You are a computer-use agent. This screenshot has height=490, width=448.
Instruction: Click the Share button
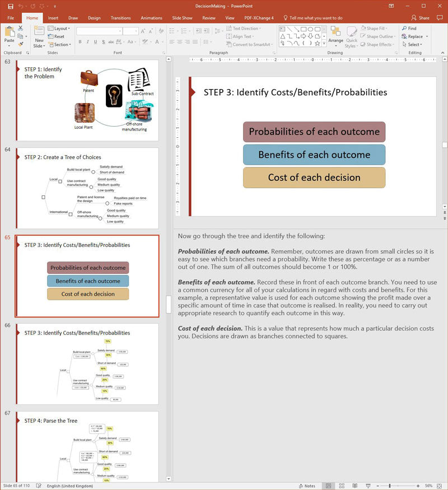(421, 18)
